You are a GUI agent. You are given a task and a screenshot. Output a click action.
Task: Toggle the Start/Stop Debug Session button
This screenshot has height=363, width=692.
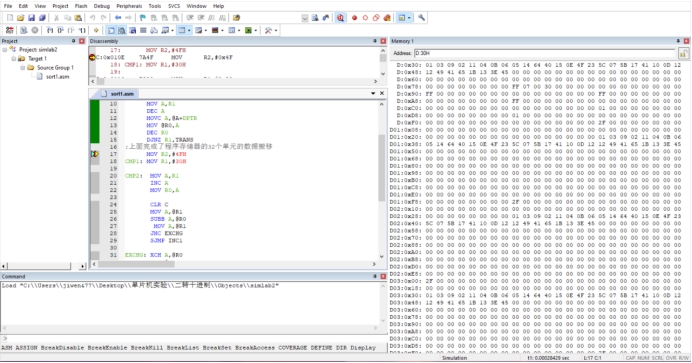pyautogui.click(x=340, y=18)
